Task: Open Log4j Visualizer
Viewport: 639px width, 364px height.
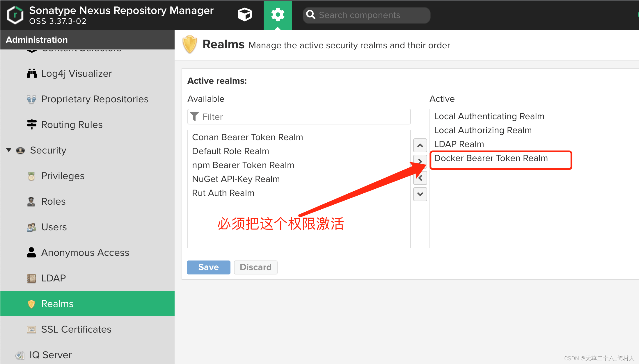Action: pyautogui.click(x=77, y=74)
